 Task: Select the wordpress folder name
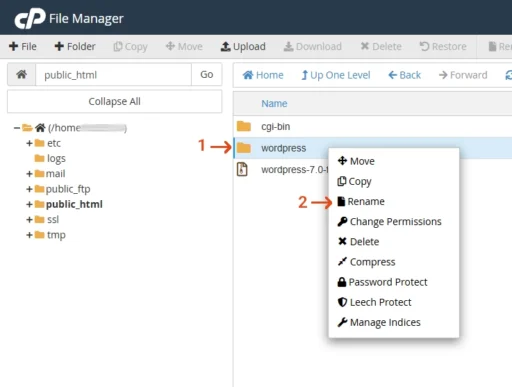(284, 148)
